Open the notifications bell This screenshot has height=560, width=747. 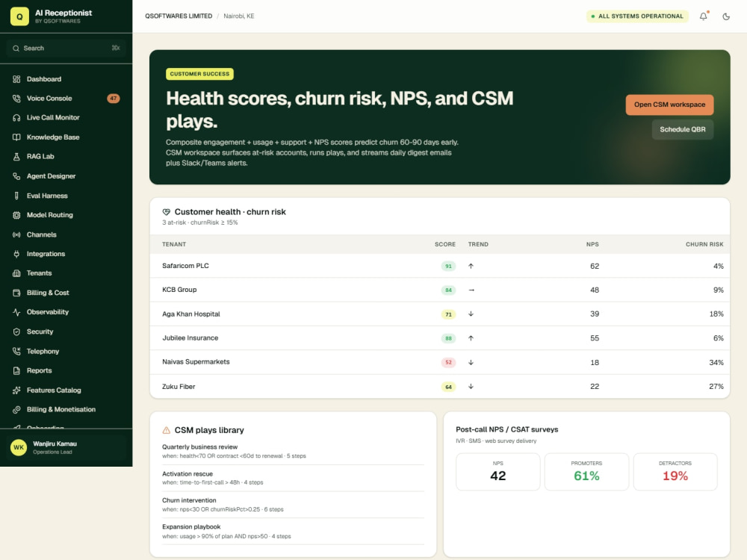(703, 16)
